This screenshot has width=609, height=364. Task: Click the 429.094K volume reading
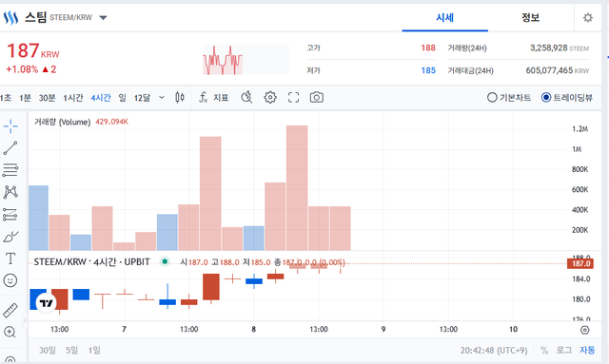(x=112, y=122)
